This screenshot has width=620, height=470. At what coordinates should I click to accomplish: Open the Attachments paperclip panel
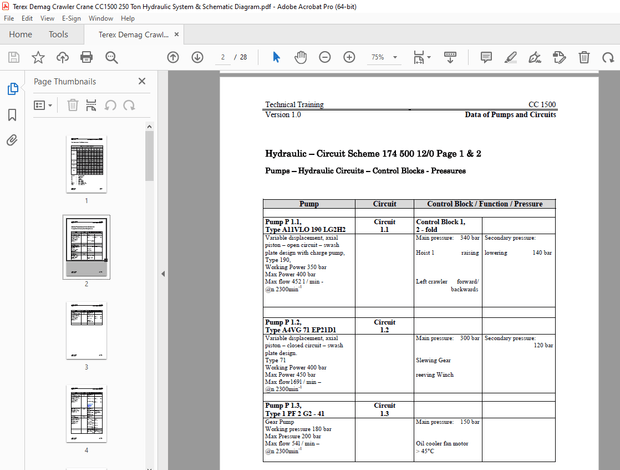12,140
